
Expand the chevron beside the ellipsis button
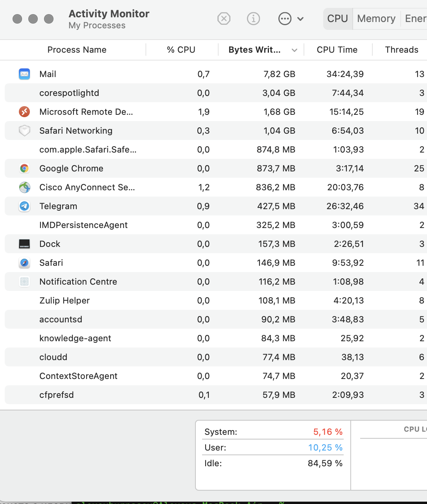(300, 19)
